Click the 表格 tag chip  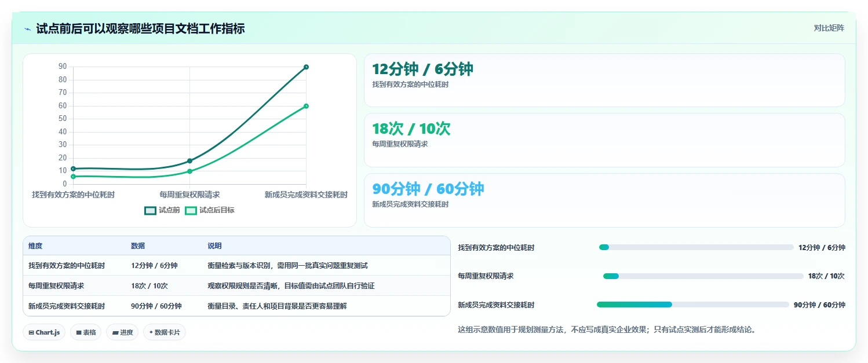click(86, 332)
